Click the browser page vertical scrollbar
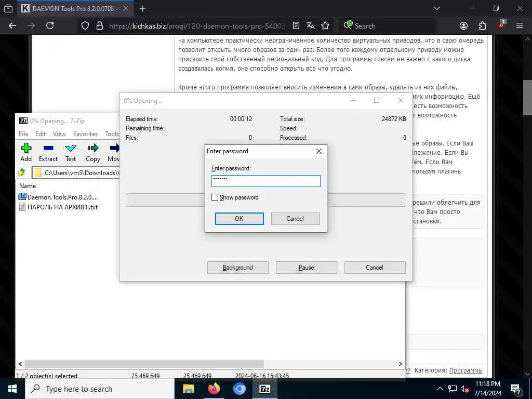 pyautogui.click(x=527, y=98)
